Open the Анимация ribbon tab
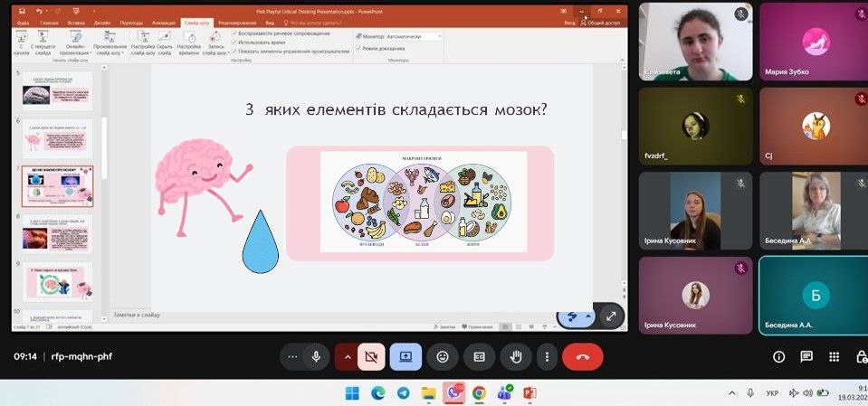The width and height of the screenshot is (868, 406). click(x=164, y=21)
